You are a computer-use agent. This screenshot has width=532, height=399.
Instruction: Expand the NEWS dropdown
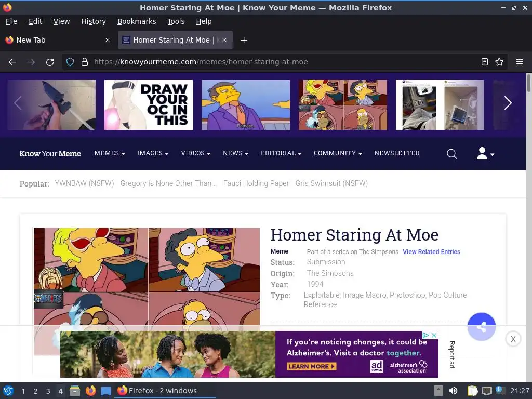pyautogui.click(x=235, y=153)
